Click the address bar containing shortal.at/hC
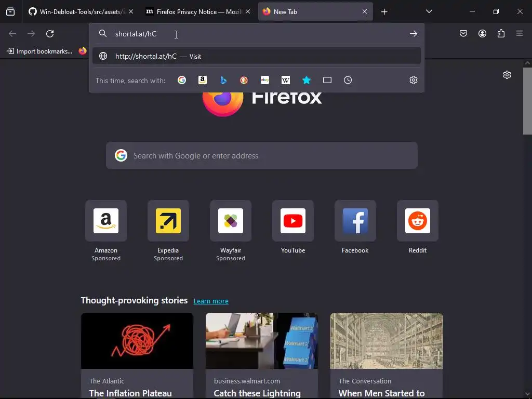The image size is (532, 399). (257, 34)
